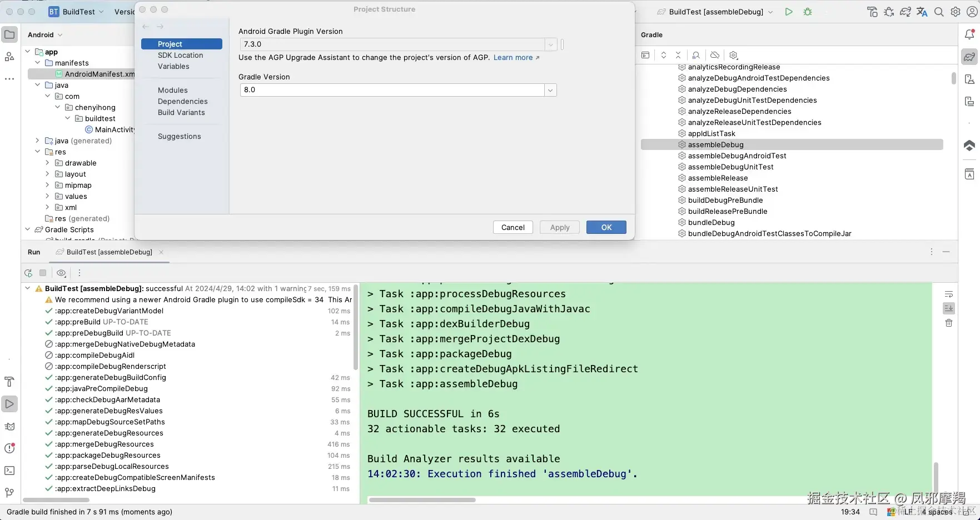Switch to BuildTest [assembleDebug] run tab
Viewport: 980px width, 520px height.
(109, 252)
